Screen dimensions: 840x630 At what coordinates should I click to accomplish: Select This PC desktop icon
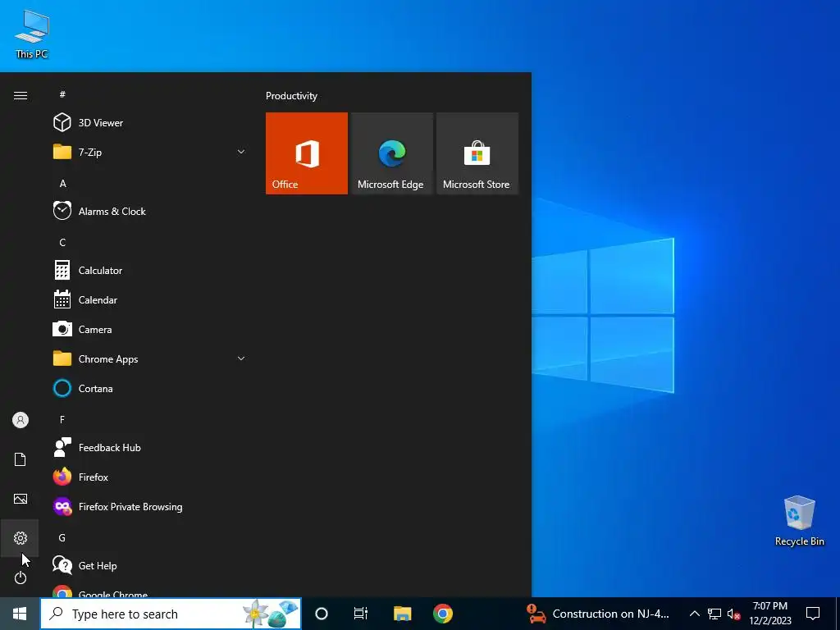point(32,34)
